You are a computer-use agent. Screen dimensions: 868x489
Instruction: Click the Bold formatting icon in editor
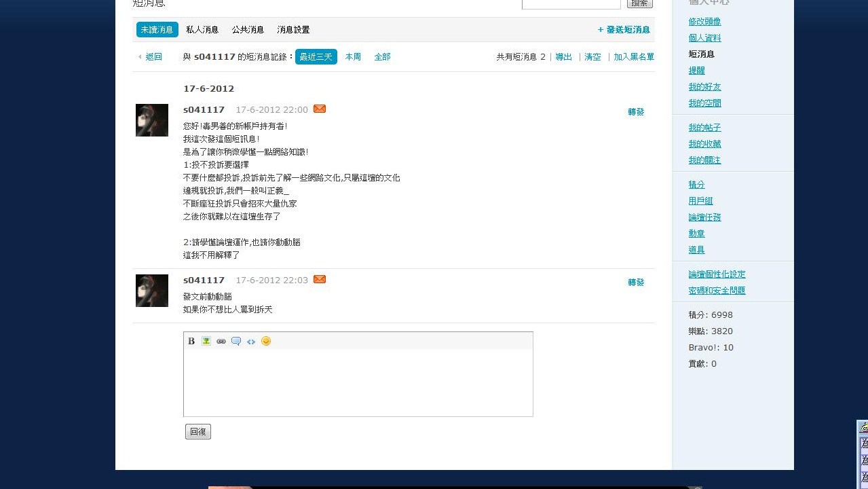click(191, 341)
